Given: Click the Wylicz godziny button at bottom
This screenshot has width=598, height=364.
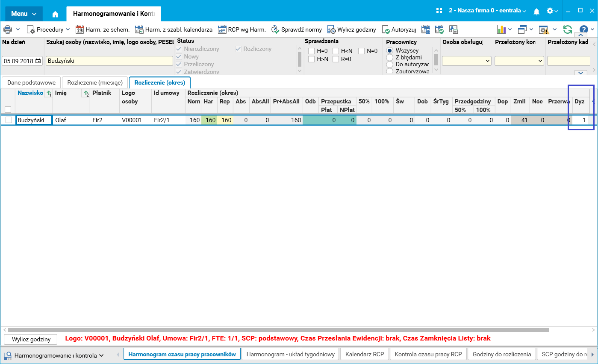Looking at the screenshot, I should (30, 340).
